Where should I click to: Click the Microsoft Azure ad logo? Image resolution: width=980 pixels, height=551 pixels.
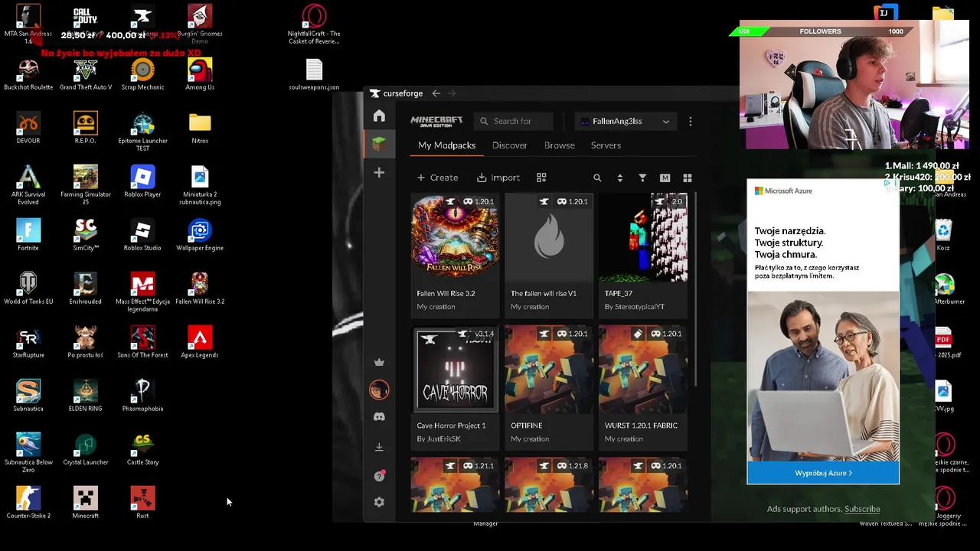[783, 191]
